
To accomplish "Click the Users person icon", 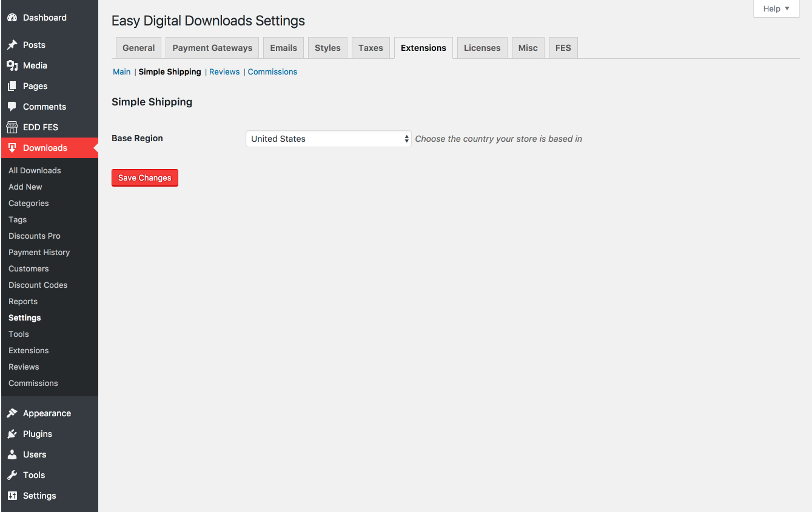I will coord(12,454).
